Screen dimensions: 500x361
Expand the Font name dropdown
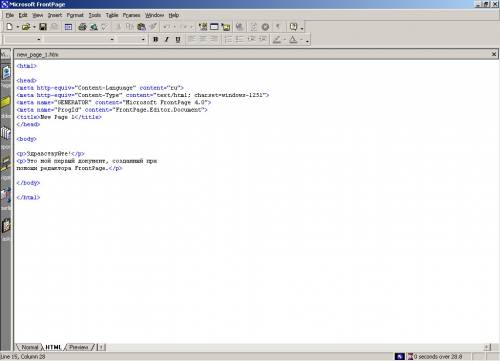pos(112,39)
